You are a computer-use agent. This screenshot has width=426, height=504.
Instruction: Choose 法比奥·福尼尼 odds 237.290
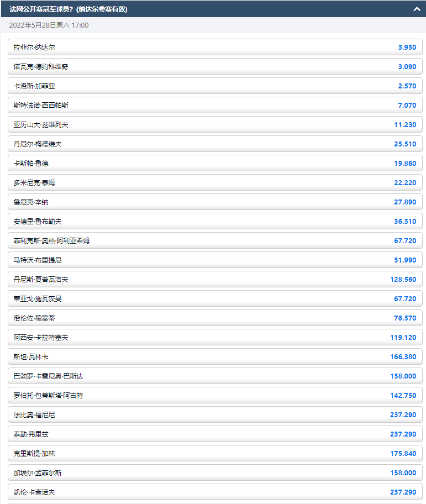pyautogui.click(x=215, y=415)
